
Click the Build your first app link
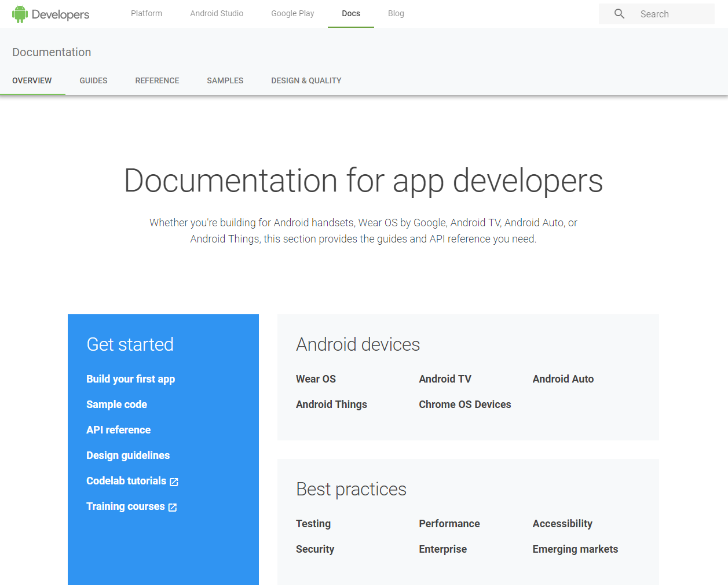(x=130, y=379)
